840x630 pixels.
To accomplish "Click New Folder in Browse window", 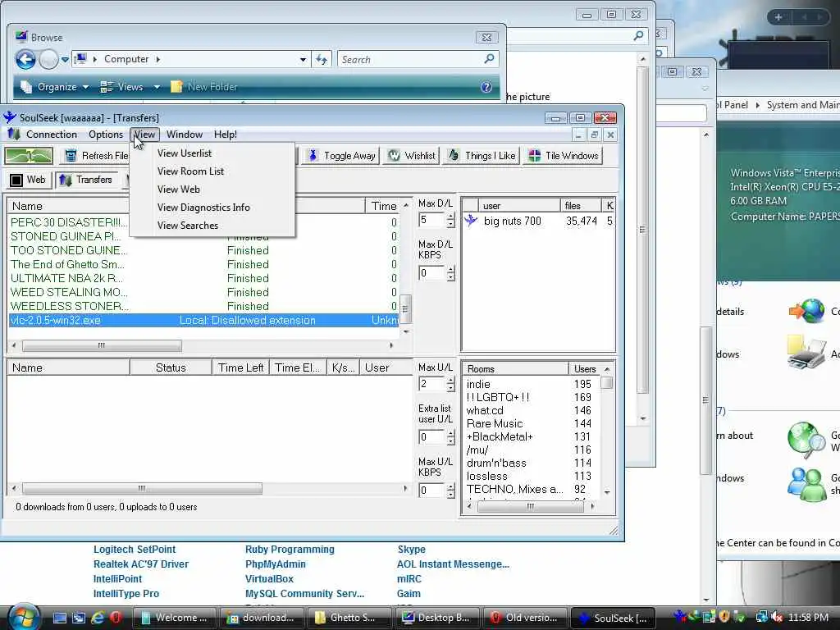I will [203, 87].
